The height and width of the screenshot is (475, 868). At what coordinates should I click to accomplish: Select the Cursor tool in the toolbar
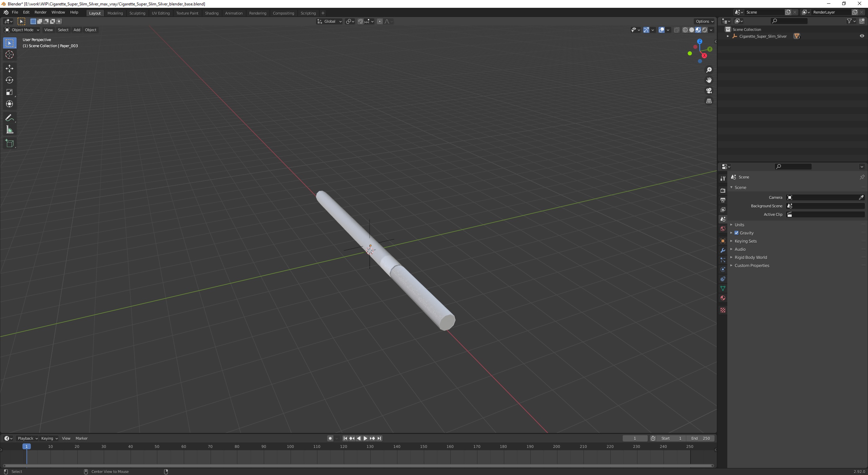(x=9, y=55)
